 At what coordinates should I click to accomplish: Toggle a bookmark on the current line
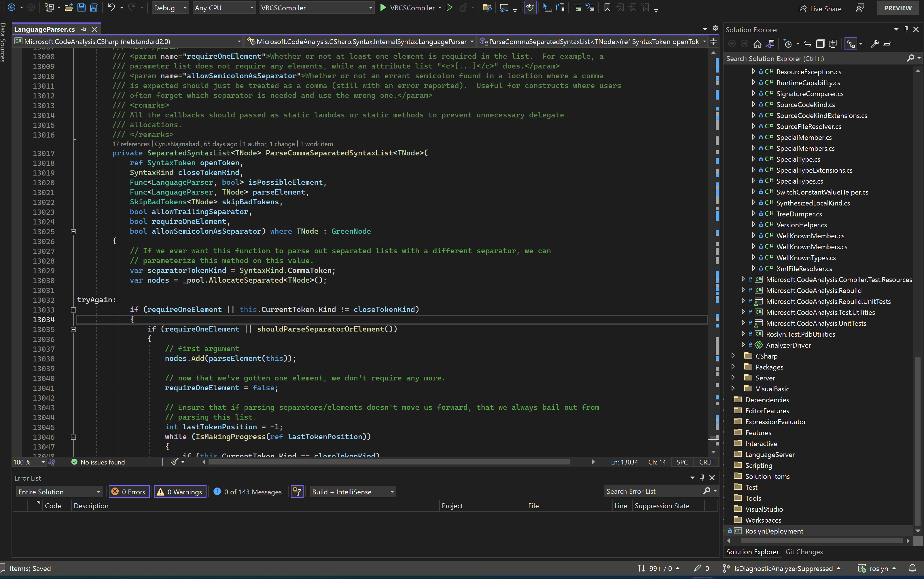click(607, 8)
